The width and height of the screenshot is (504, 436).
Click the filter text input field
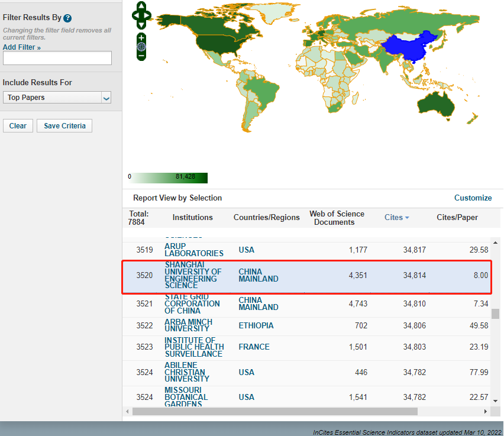[57, 58]
